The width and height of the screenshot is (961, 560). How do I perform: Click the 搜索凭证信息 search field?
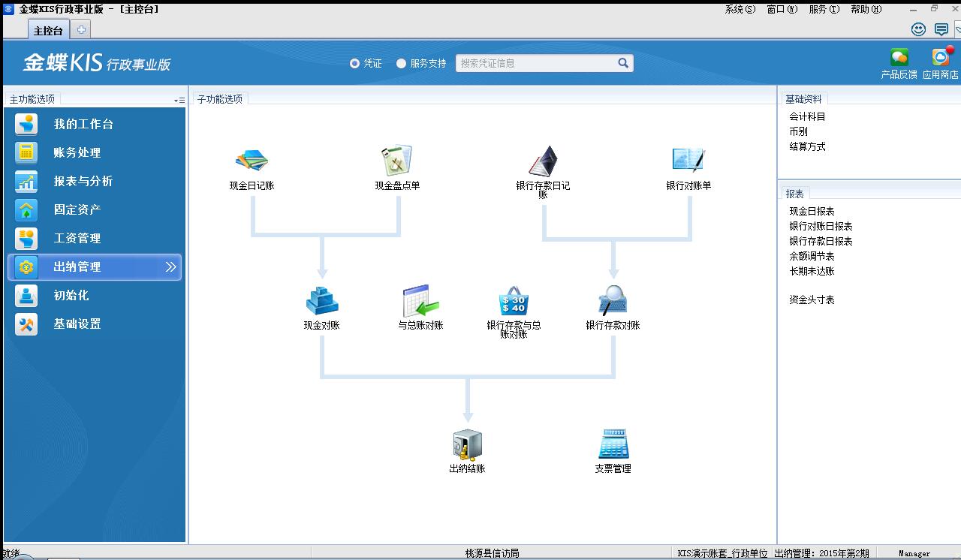537,64
